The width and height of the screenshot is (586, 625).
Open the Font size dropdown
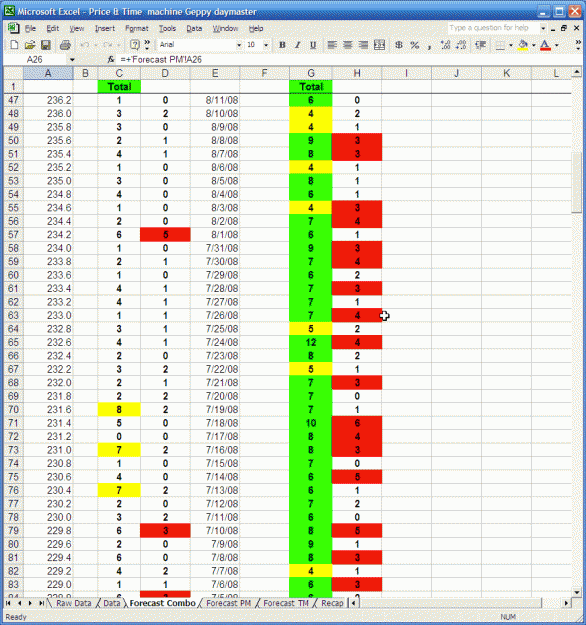[266, 45]
